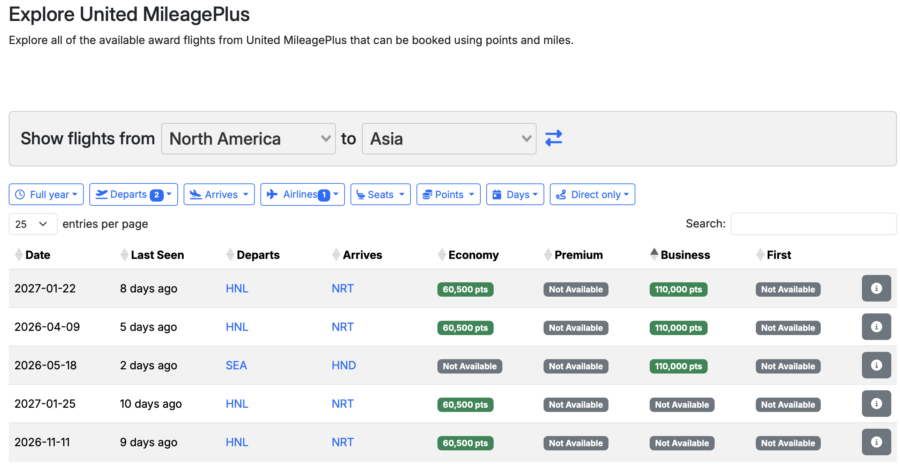Change the 25 entries per page selector
900x464 pixels.
click(x=33, y=224)
